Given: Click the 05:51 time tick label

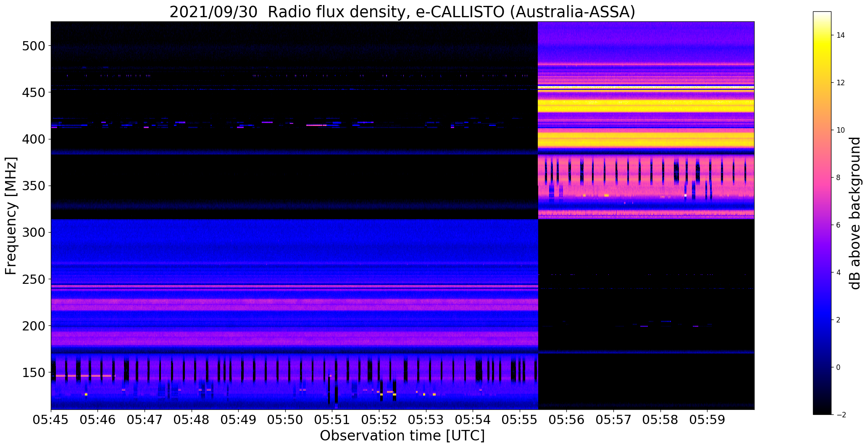Looking at the screenshot, I should tap(332, 420).
